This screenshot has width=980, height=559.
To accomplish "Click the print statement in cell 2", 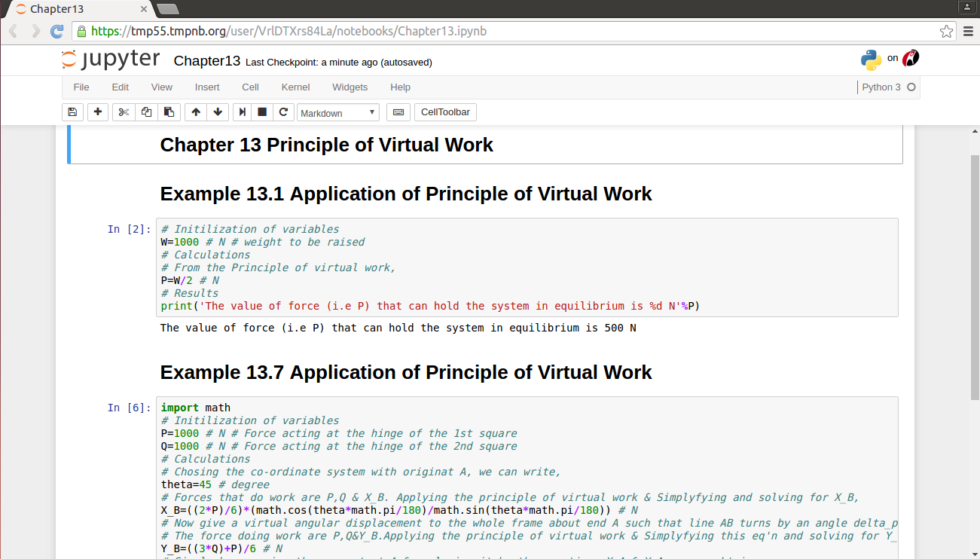I will tap(430, 306).
